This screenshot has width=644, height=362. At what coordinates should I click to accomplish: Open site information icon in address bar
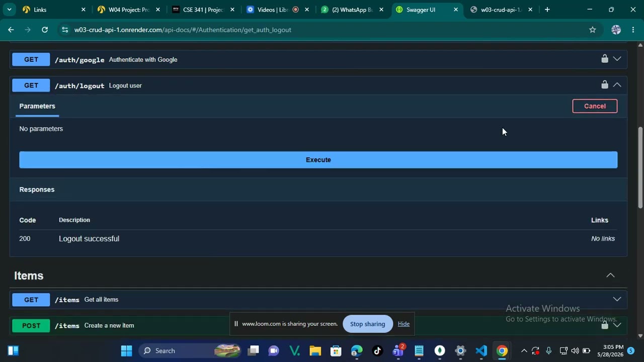tap(64, 30)
